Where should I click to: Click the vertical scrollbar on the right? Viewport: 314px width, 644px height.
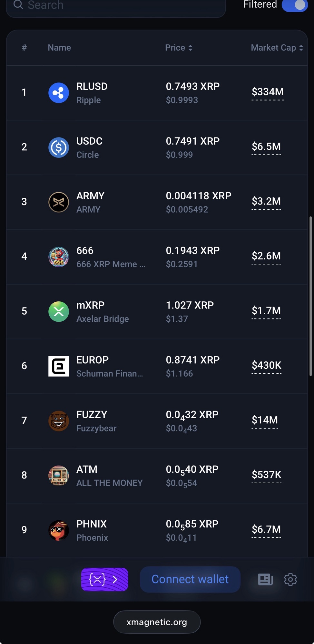click(x=310, y=296)
